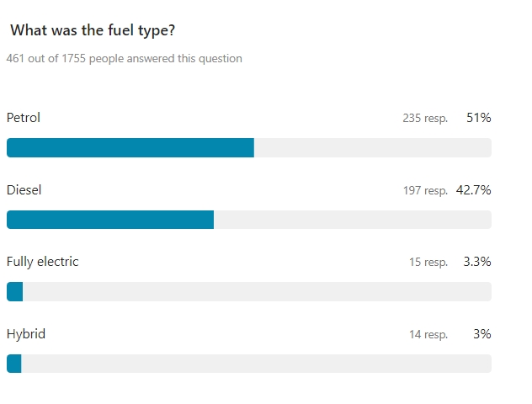Click the Petrol filled blue bar
The image size is (532, 404).
coord(130,147)
